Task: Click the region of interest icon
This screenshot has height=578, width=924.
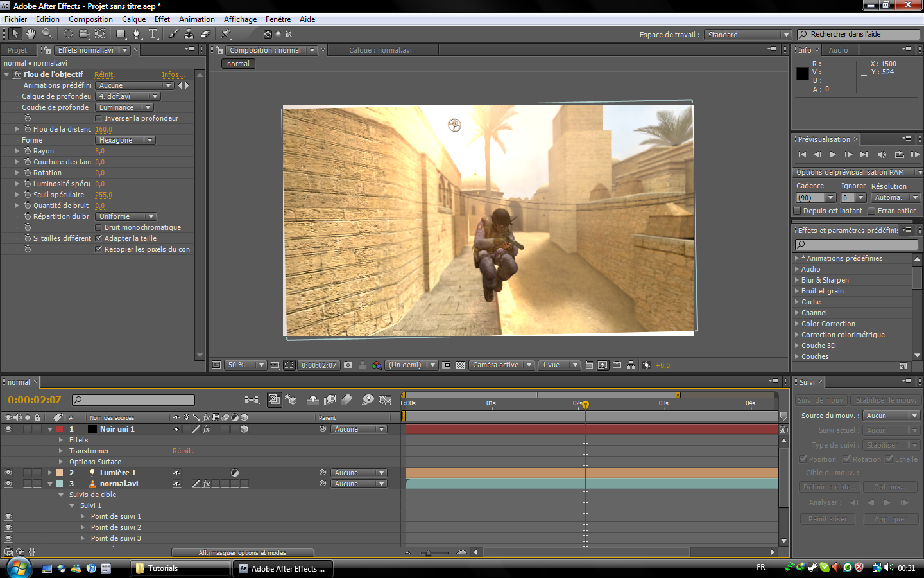Action: [x=447, y=365]
